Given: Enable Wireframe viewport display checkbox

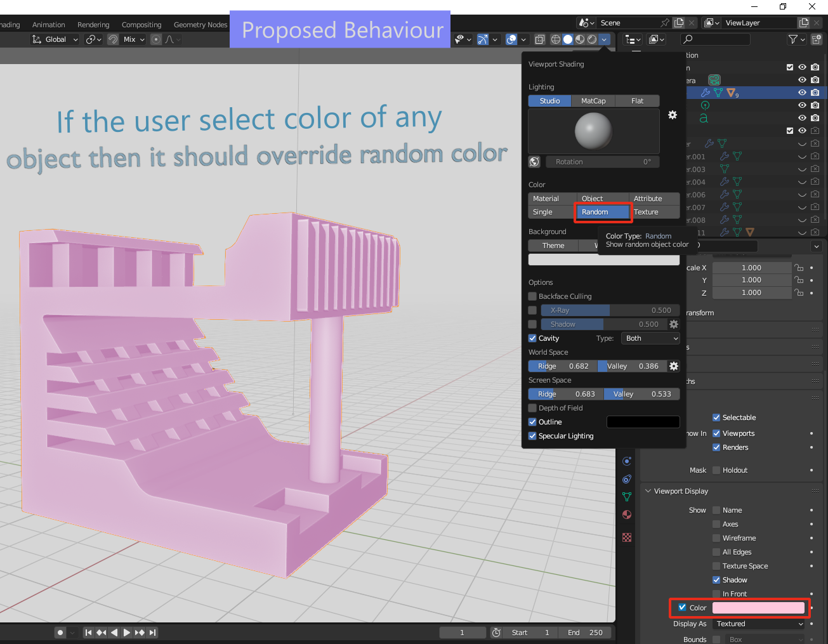Looking at the screenshot, I should pyautogui.click(x=716, y=538).
